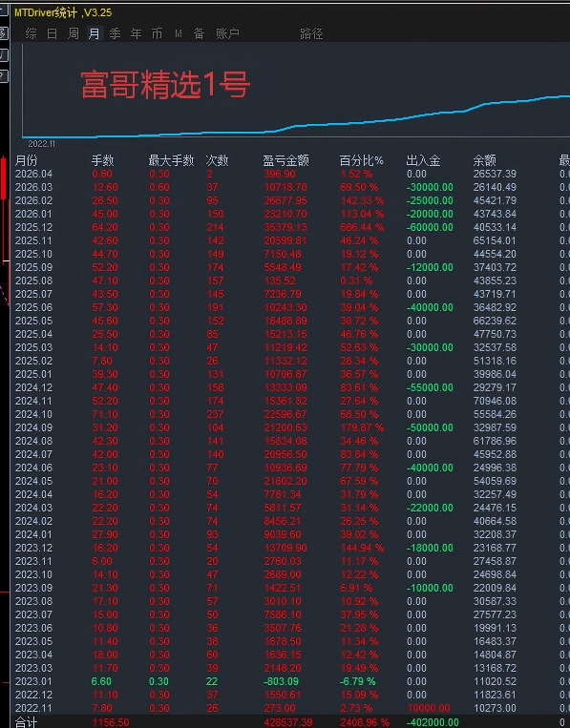Click the 2022.11 chart date label
The width and height of the screenshot is (570, 728).
[x=41, y=144]
